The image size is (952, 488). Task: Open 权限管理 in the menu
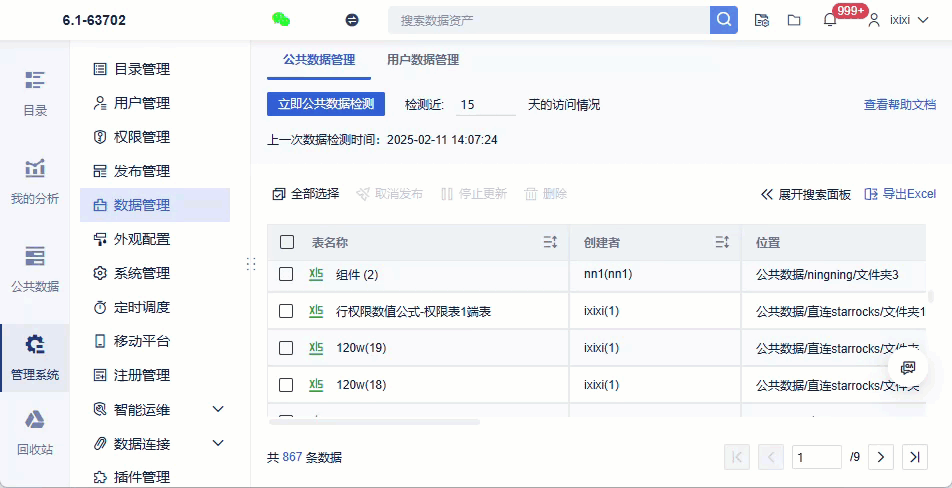coord(141,137)
